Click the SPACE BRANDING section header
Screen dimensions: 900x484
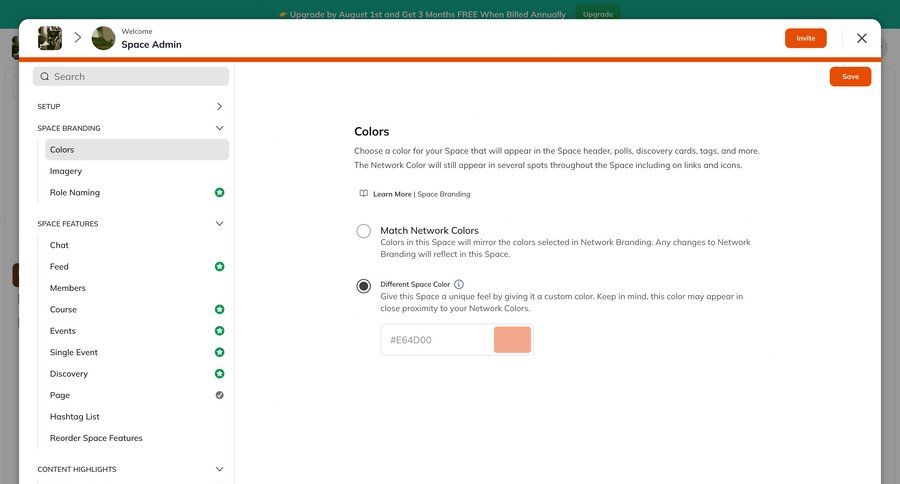click(69, 128)
